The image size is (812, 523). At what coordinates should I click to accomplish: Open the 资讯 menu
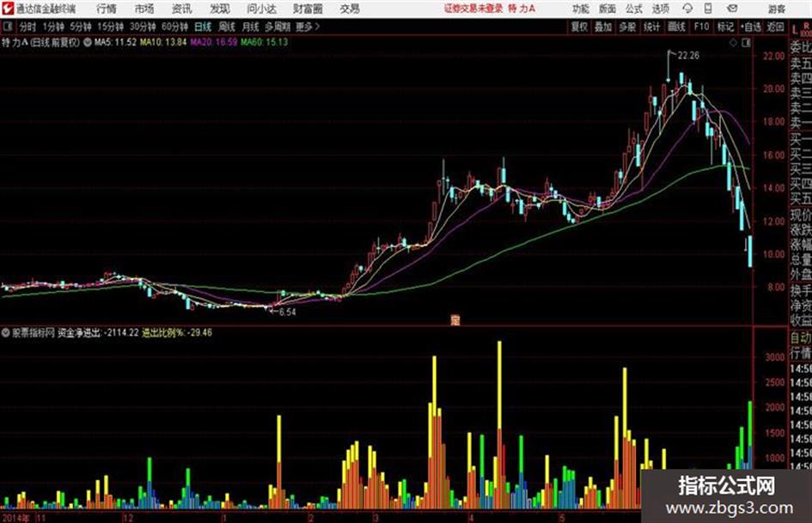point(182,9)
